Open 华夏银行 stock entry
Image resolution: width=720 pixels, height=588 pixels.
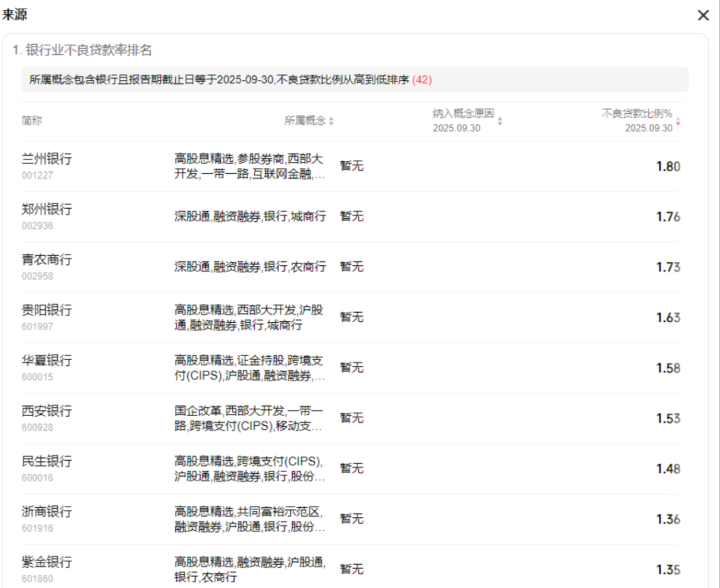(x=47, y=361)
